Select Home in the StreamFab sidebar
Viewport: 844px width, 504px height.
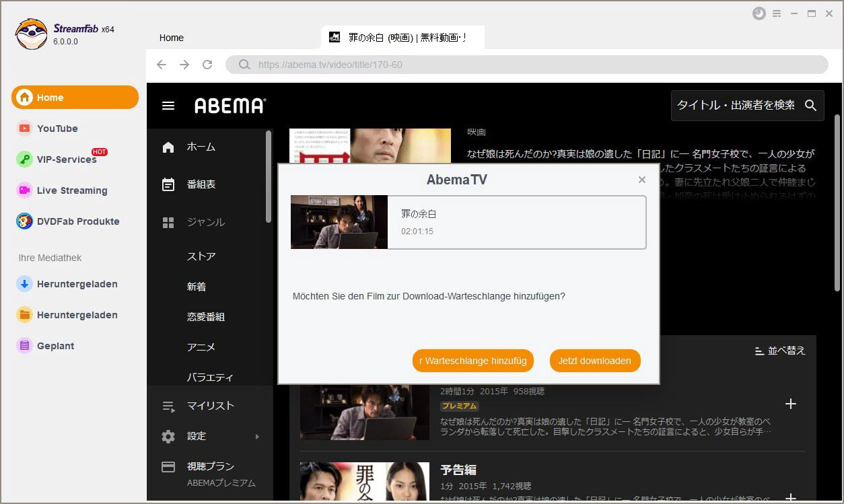pos(75,98)
